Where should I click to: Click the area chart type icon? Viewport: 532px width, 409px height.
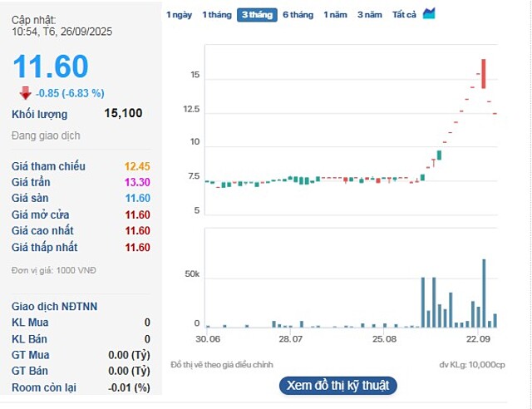[x=429, y=13]
